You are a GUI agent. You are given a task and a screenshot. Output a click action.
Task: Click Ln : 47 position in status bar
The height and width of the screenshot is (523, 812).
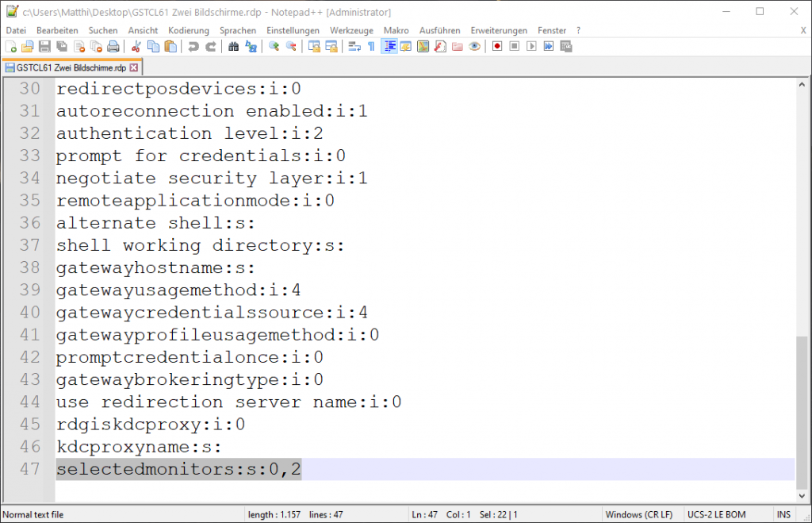click(425, 515)
